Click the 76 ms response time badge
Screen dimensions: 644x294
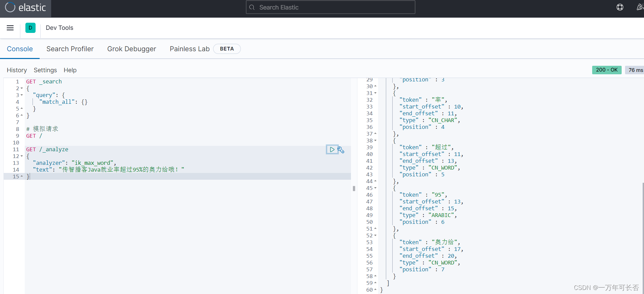[x=635, y=70]
